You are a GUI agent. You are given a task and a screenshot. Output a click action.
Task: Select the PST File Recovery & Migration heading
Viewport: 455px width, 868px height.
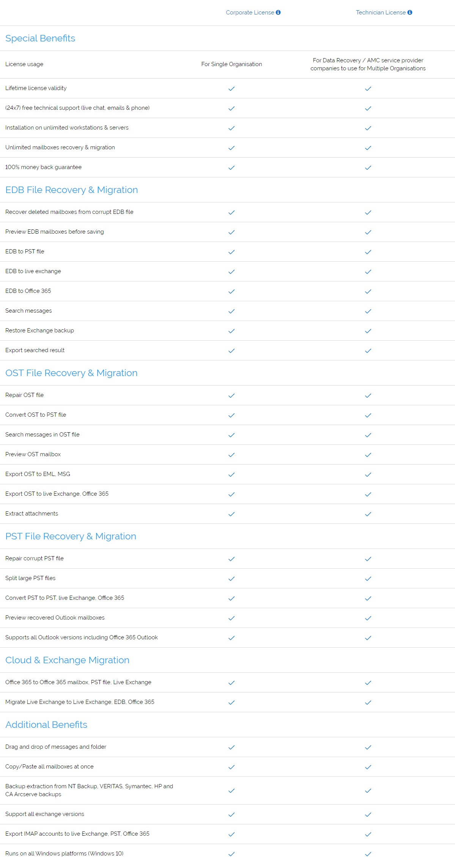pos(71,536)
